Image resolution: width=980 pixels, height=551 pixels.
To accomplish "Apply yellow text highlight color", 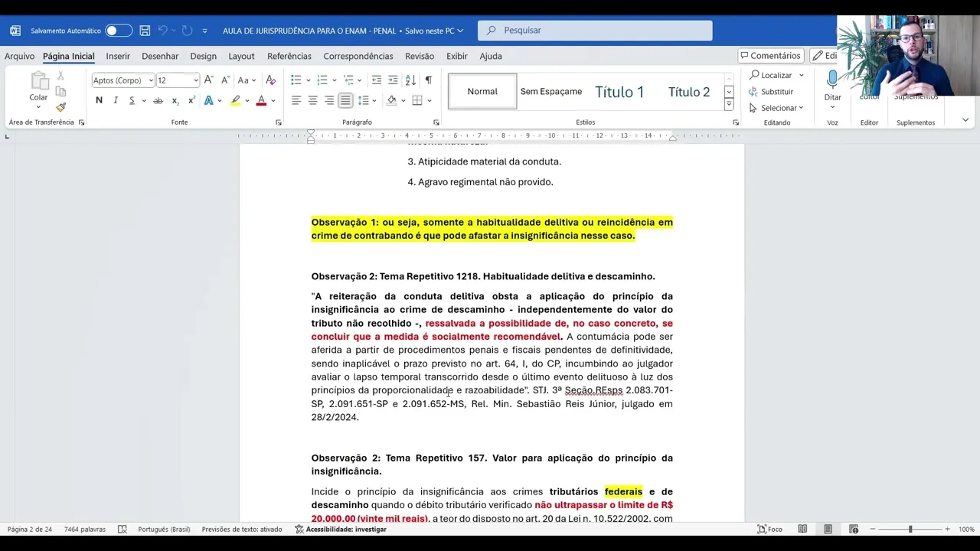I will coord(235,100).
